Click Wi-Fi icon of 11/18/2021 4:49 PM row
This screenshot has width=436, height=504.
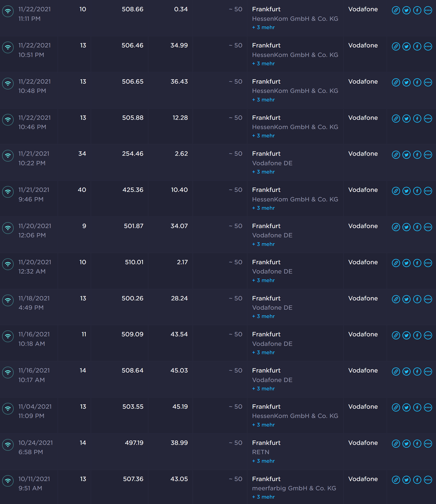(x=8, y=300)
